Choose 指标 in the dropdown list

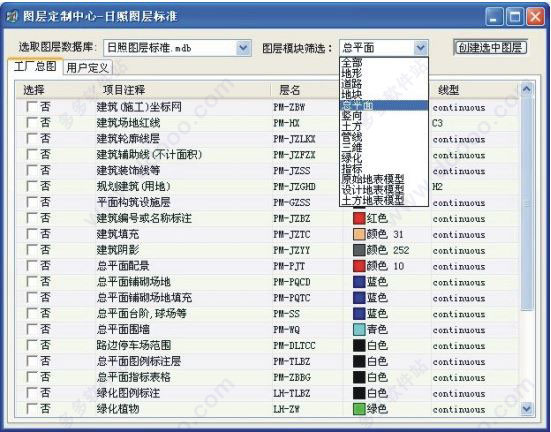point(384,168)
